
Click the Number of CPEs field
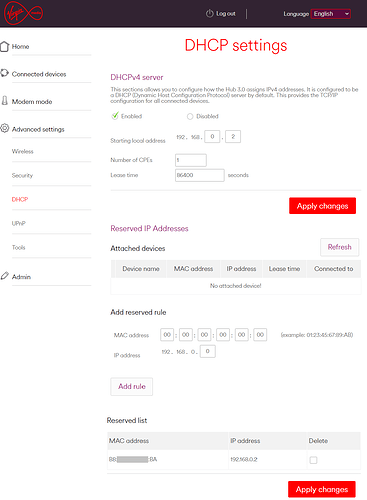(191, 160)
